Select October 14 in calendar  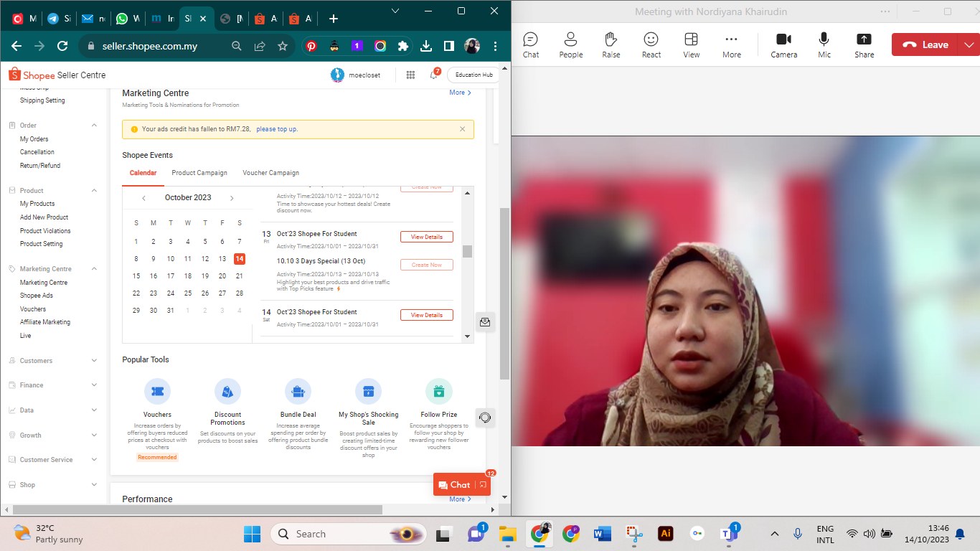point(240,259)
